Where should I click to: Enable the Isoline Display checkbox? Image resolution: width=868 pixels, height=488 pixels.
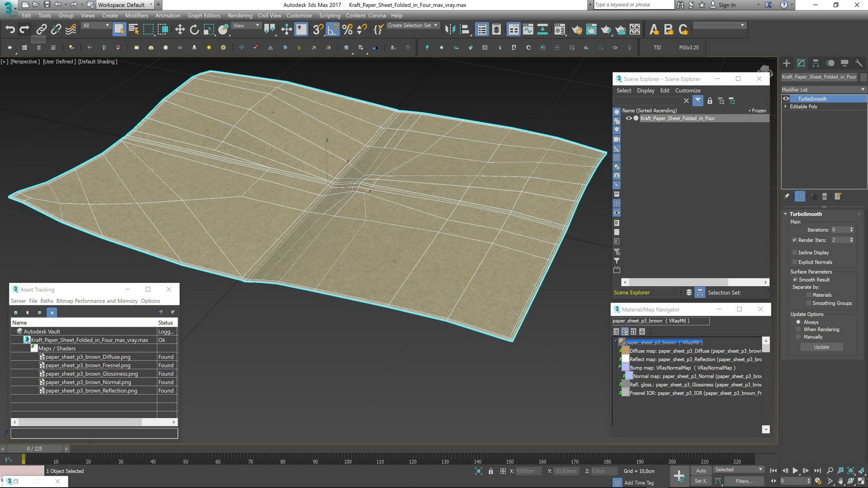[794, 253]
